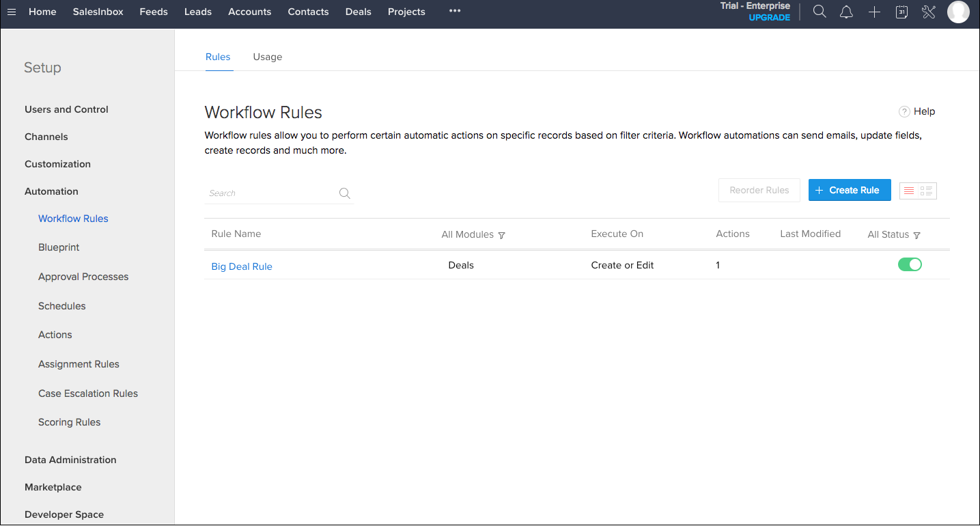Image resolution: width=980 pixels, height=526 pixels.
Task: Click the hamburger menu icon
Action: [x=11, y=12]
